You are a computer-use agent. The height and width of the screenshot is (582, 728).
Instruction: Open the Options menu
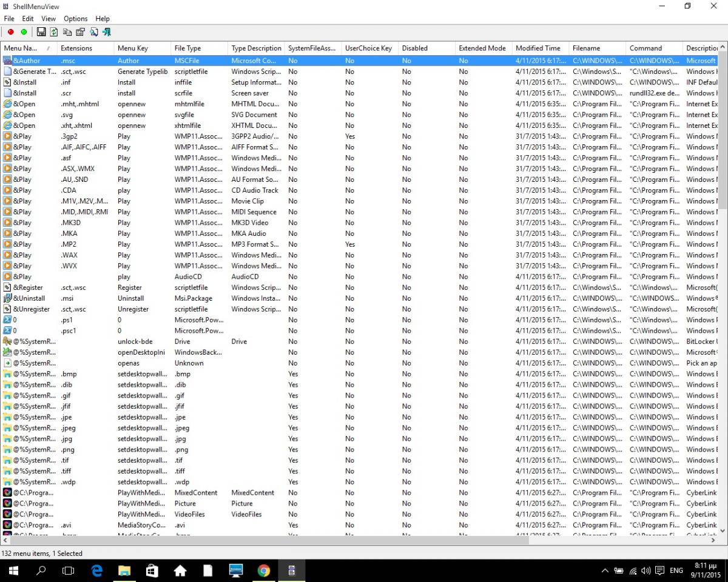[x=76, y=19]
